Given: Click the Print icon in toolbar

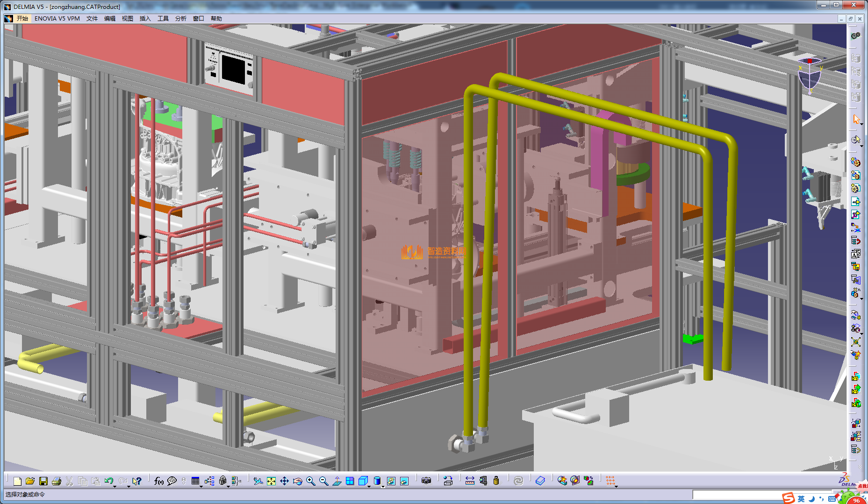Looking at the screenshot, I should tap(57, 481).
